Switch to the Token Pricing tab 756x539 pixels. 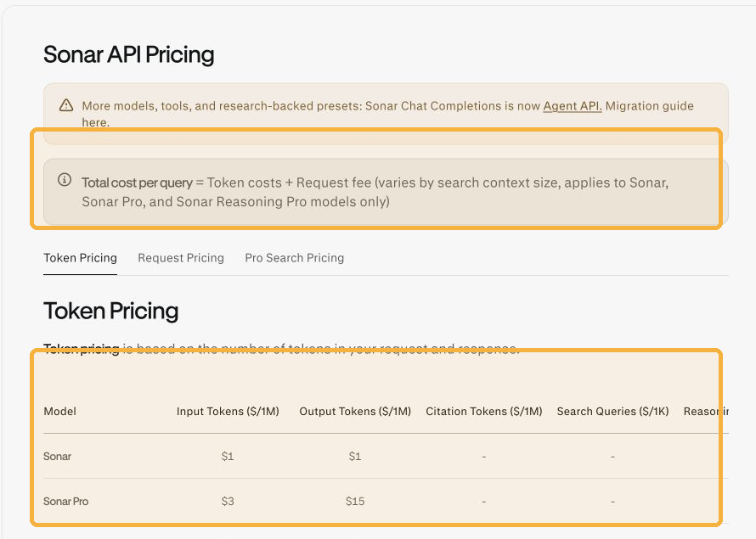pos(80,258)
